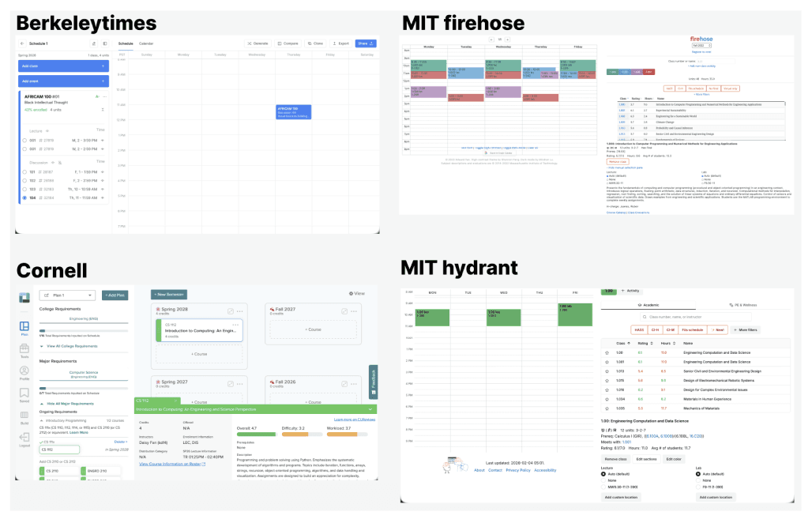
Task: Click hydrant Fits schedule filter button
Action: coord(693,330)
